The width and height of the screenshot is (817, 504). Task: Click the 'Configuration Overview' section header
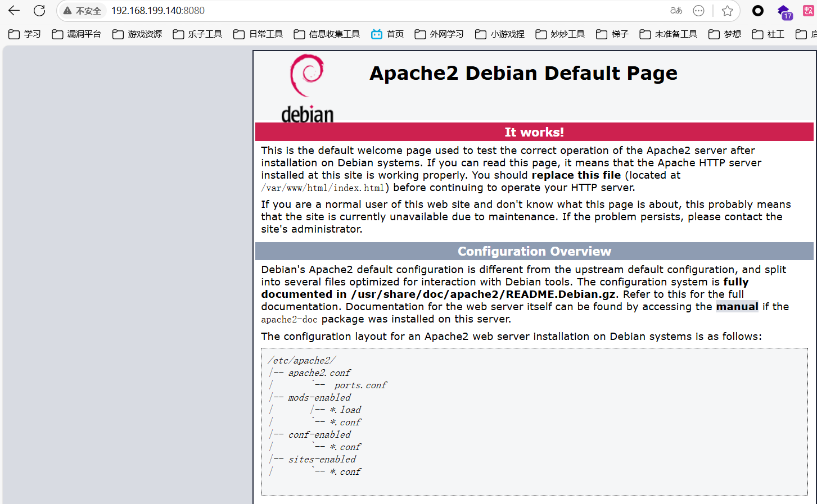(534, 251)
